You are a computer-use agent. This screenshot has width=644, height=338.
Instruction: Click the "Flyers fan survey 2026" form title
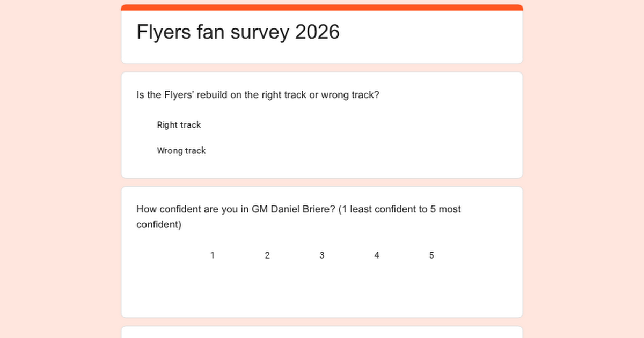click(238, 32)
